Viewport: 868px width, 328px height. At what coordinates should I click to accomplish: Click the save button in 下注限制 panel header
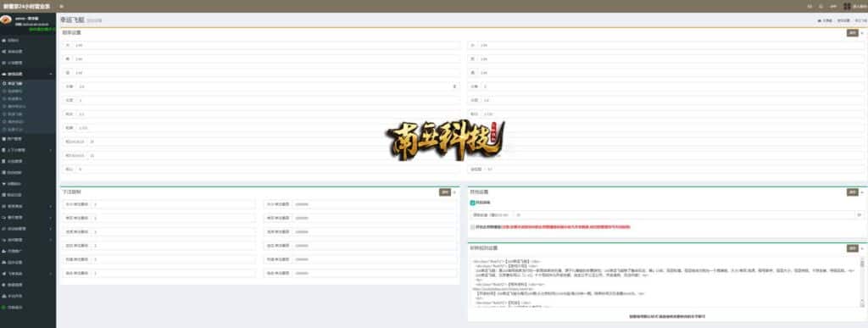[444, 192]
